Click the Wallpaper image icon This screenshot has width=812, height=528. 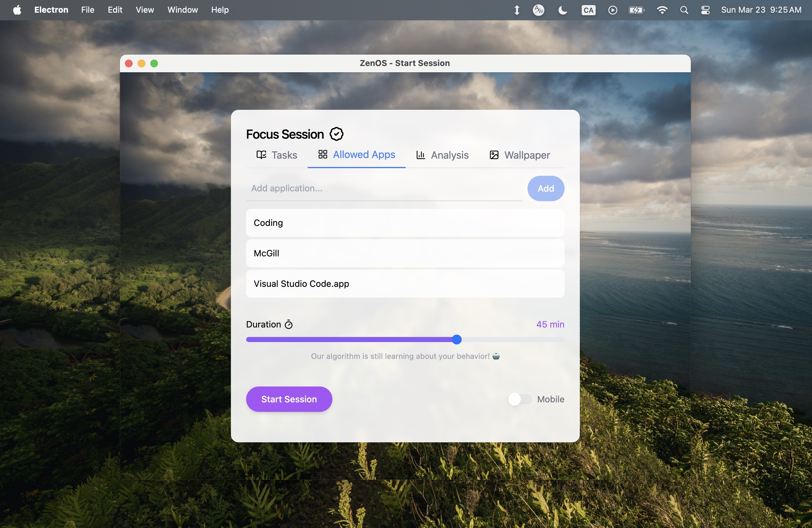[494, 155]
